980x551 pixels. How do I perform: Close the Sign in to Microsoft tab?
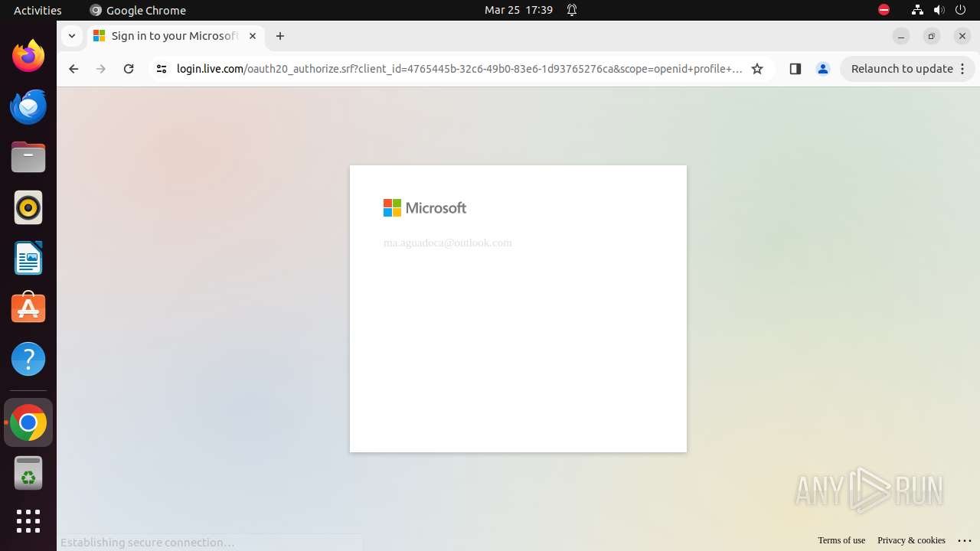(253, 36)
